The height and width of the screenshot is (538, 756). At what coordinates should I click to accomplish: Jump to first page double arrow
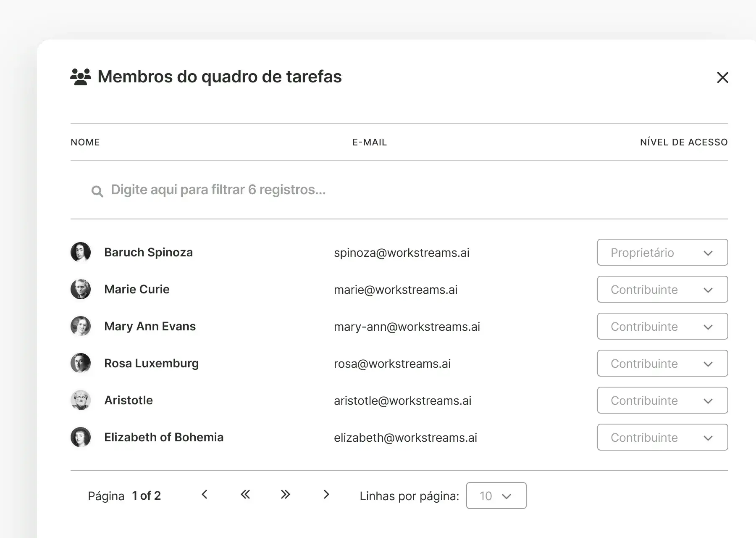[245, 495]
